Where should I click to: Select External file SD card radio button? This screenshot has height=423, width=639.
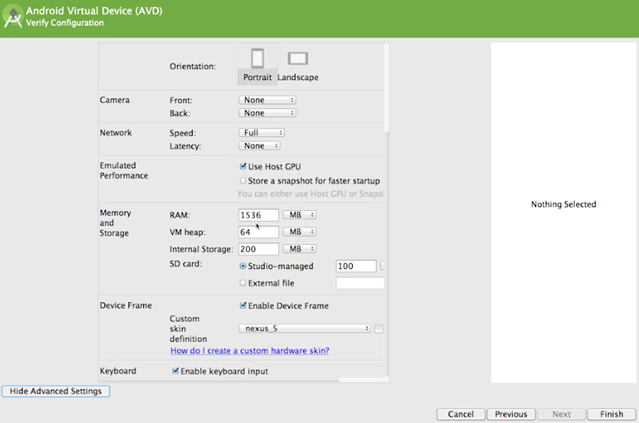click(243, 283)
